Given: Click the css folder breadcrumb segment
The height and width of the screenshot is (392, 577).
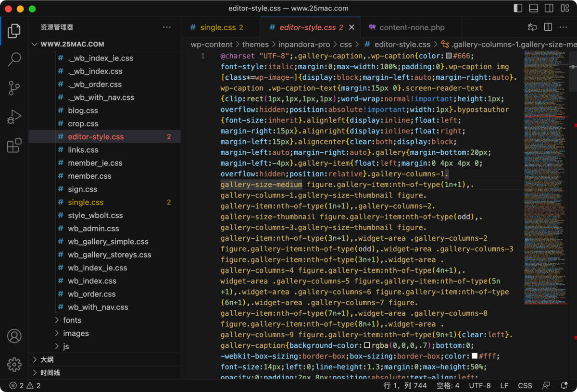Looking at the screenshot, I should 346,44.
